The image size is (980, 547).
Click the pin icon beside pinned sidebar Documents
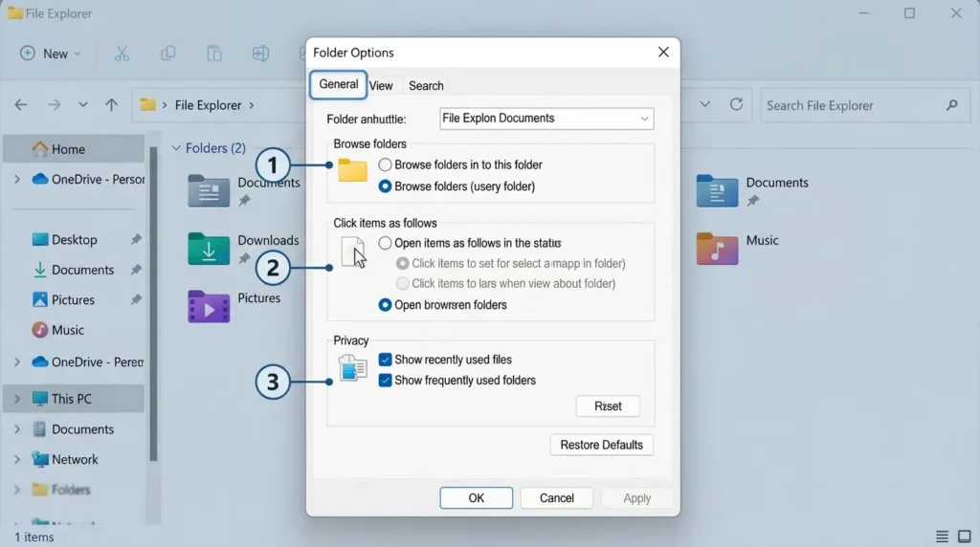pos(136,270)
